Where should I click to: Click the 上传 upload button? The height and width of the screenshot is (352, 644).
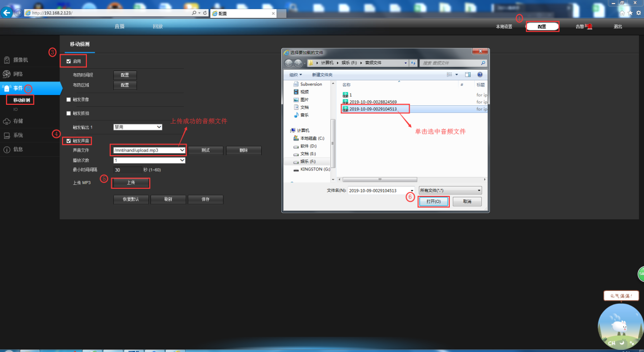pyautogui.click(x=131, y=183)
